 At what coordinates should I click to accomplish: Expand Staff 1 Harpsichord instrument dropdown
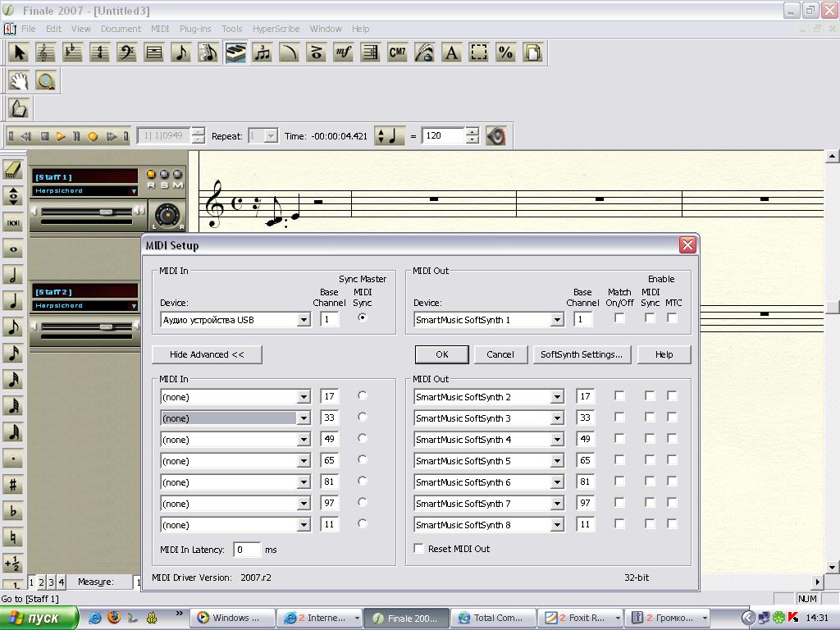(134, 191)
